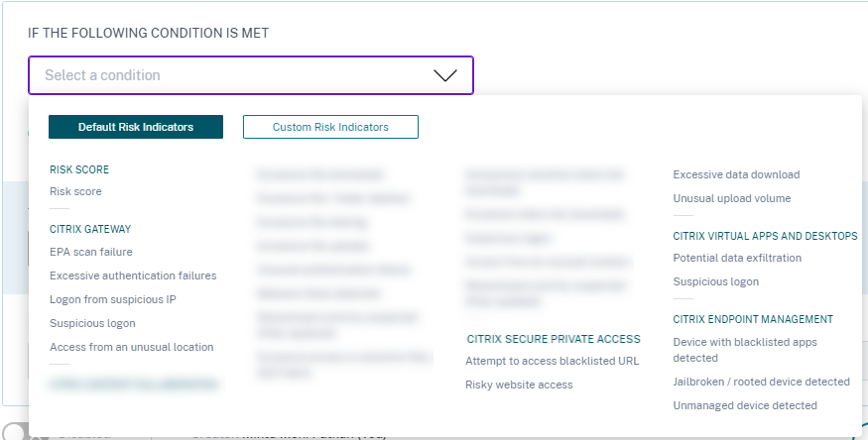Select Excessive data download option
The height and width of the screenshot is (440, 868).
[x=736, y=174]
